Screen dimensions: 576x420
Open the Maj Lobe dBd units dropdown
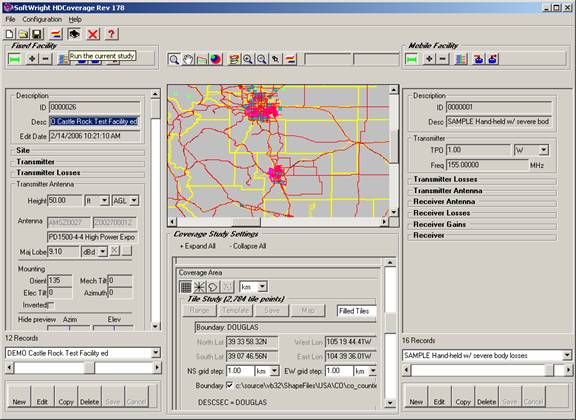[103, 252]
